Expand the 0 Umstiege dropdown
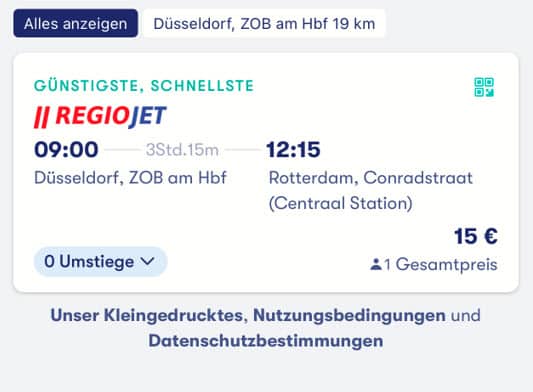Image resolution: width=533 pixels, height=392 pixels. point(100,261)
